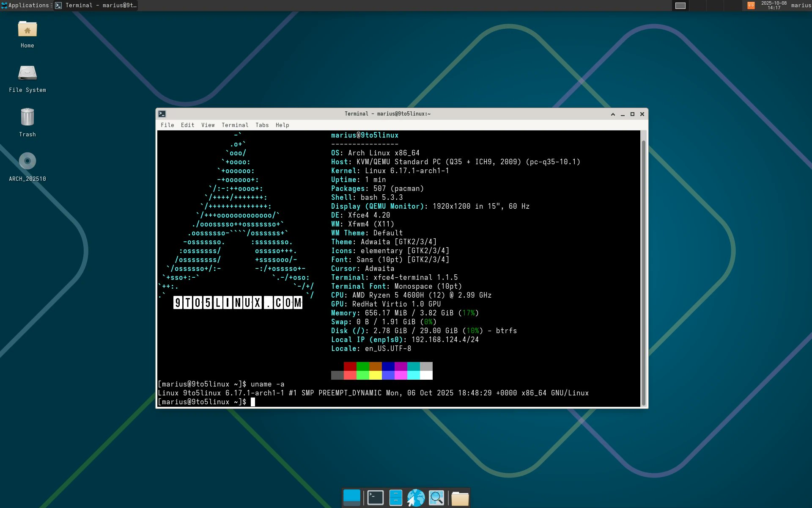Open Application Finder magnifier icon
812x508 pixels.
[436, 498]
